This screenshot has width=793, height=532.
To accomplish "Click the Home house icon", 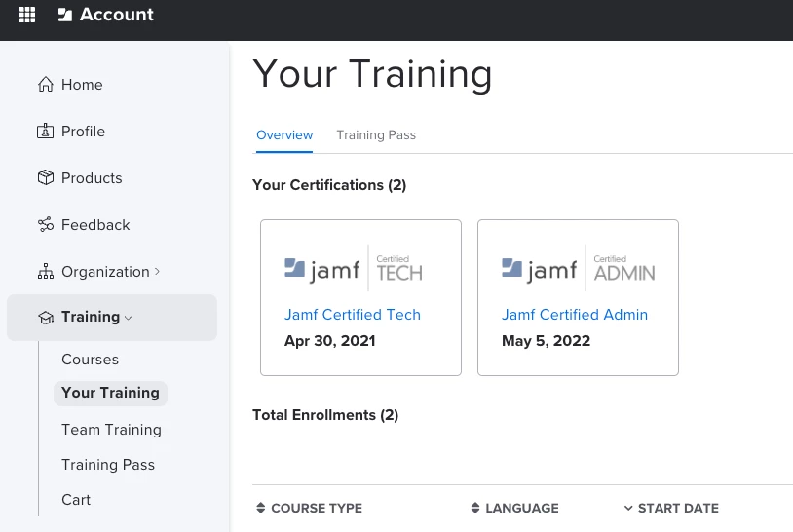I will pyautogui.click(x=46, y=84).
